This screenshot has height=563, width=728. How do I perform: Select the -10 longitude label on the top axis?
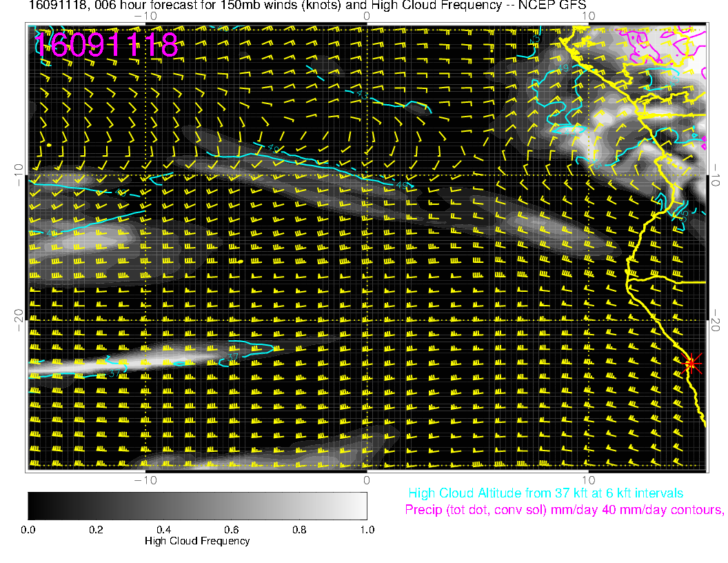coord(145,17)
